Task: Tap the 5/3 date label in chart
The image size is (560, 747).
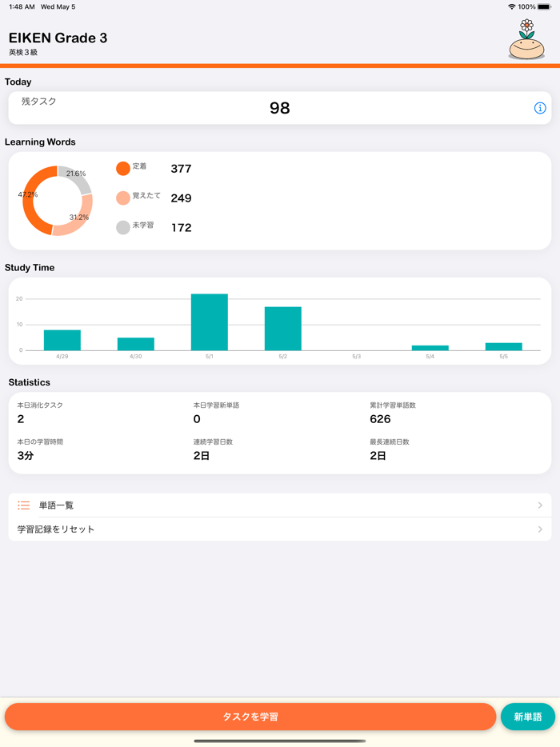Action: pyautogui.click(x=357, y=357)
